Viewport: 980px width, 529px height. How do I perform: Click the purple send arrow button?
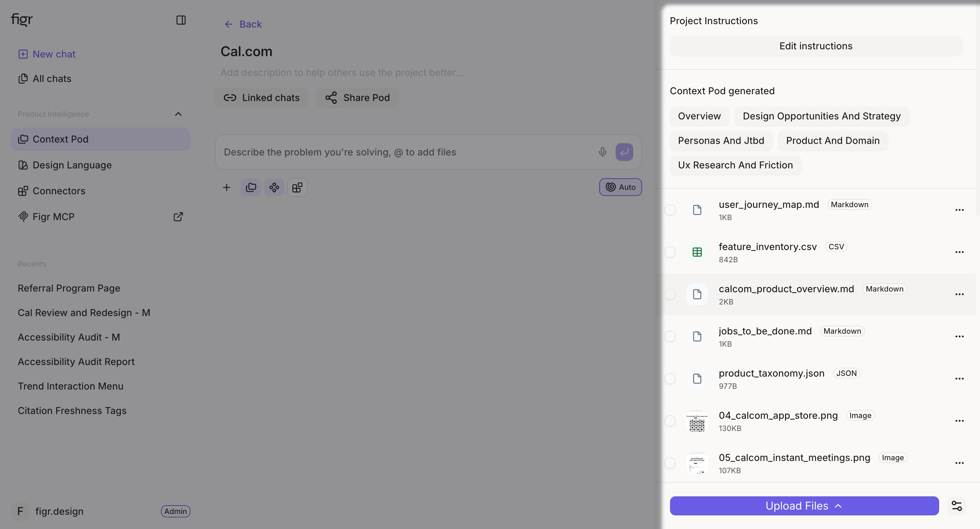624,152
